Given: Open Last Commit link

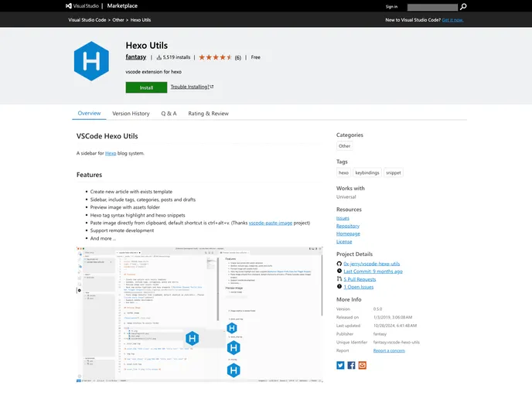Looking at the screenshot, I should tap(373, 271).
